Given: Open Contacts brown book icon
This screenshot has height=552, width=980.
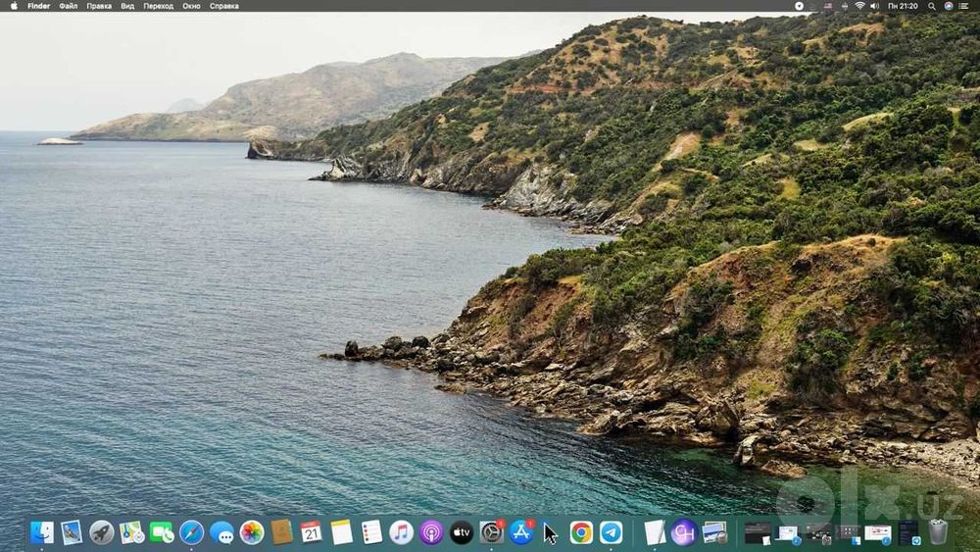Looking at the screenshot, I should (281, 532).
